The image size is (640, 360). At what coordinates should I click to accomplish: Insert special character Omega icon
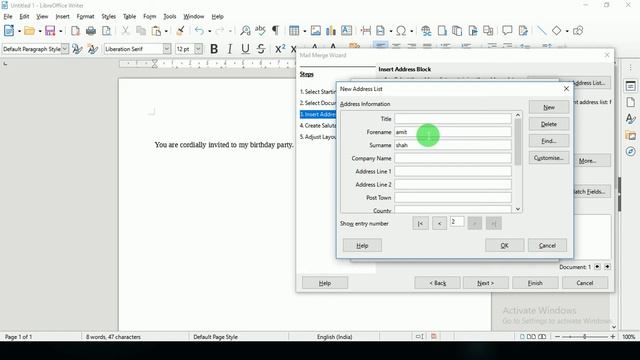coord(401,31)
